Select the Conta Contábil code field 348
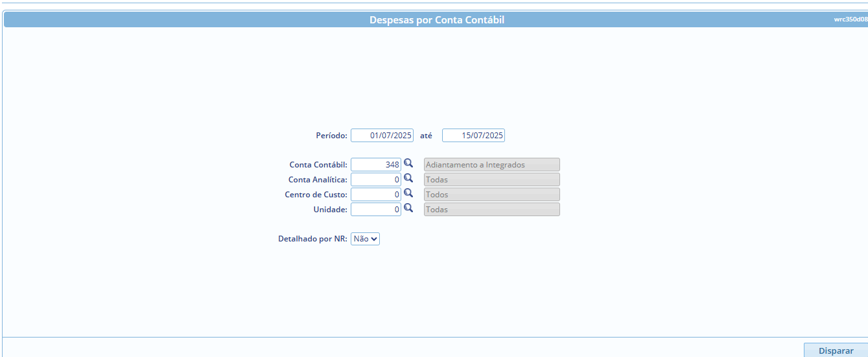Viewport: 868px width, 357px height. 376,165
